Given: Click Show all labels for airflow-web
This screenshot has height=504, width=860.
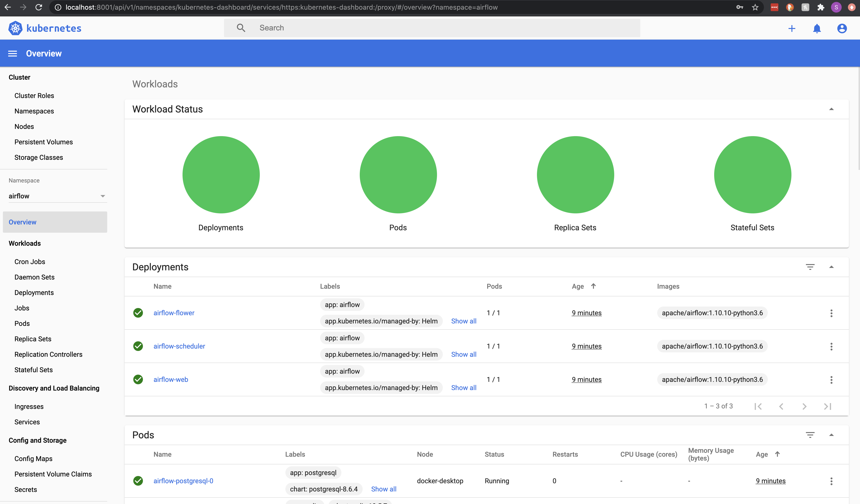Looking at the screenshot, I should (x=464, y=388).
